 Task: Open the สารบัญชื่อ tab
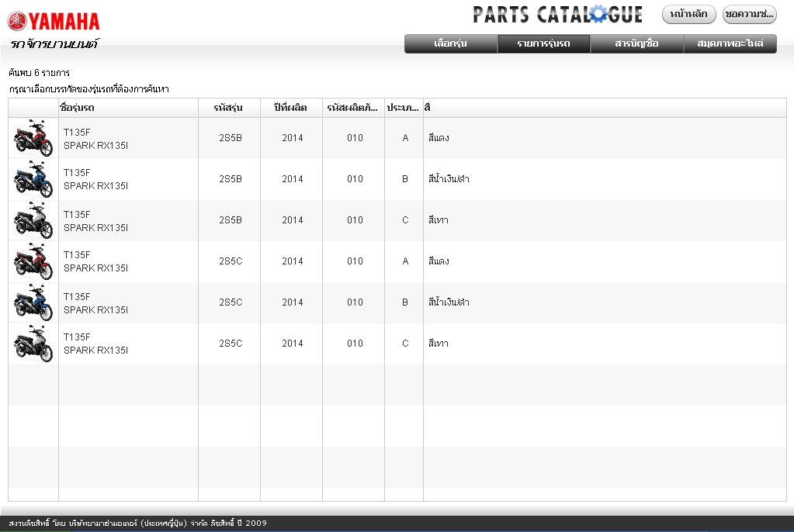point(637,43)
